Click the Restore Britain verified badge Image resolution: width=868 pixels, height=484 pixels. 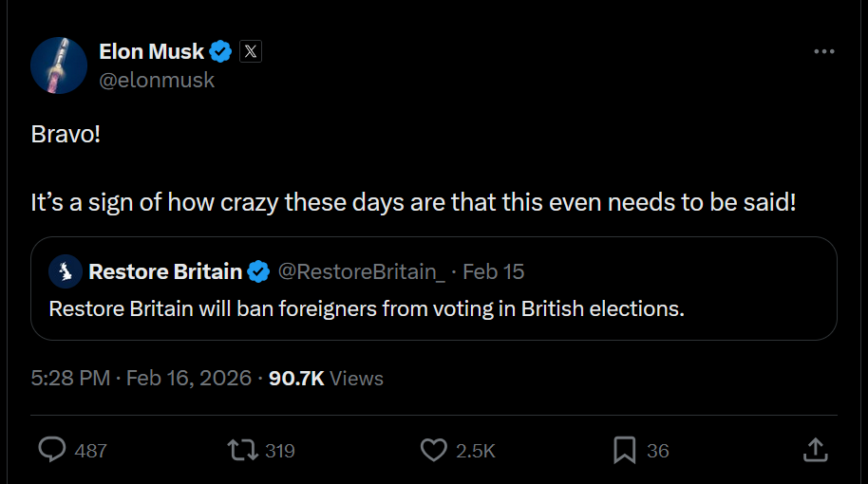258,272
